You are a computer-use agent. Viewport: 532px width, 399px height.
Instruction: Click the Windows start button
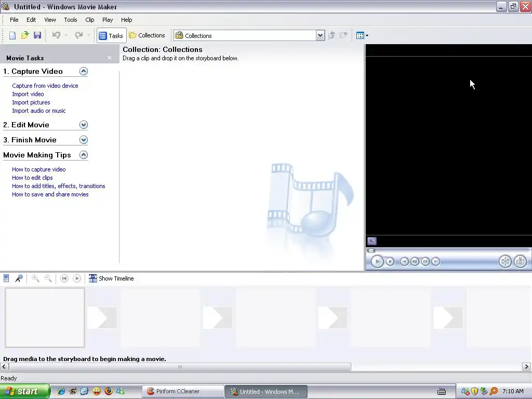pyautogui.click(x=25, y=392)
